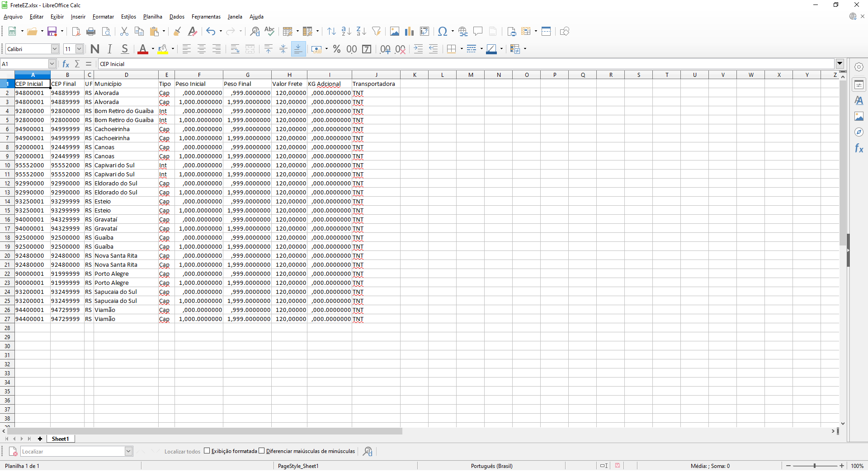Copy the selection with the Copy icon
This screenshot has width=868, height=472.
pos(139,31)
